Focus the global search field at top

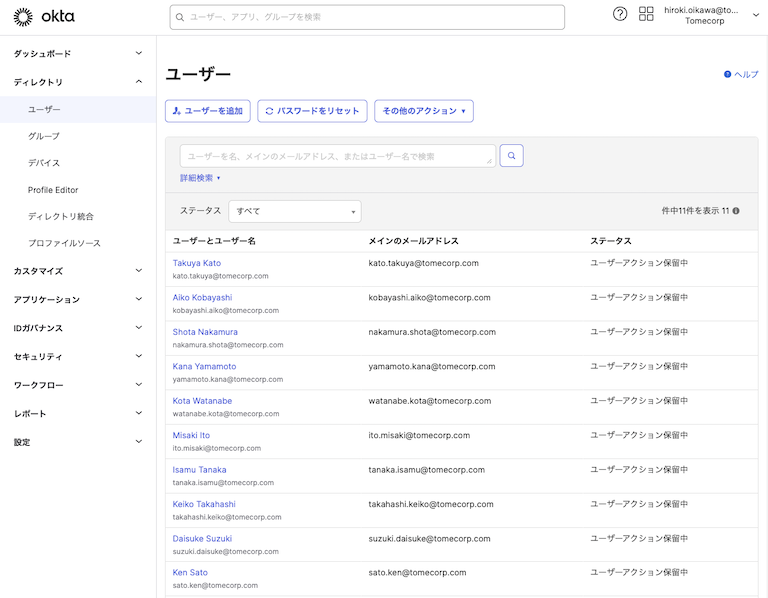[367, 17]
